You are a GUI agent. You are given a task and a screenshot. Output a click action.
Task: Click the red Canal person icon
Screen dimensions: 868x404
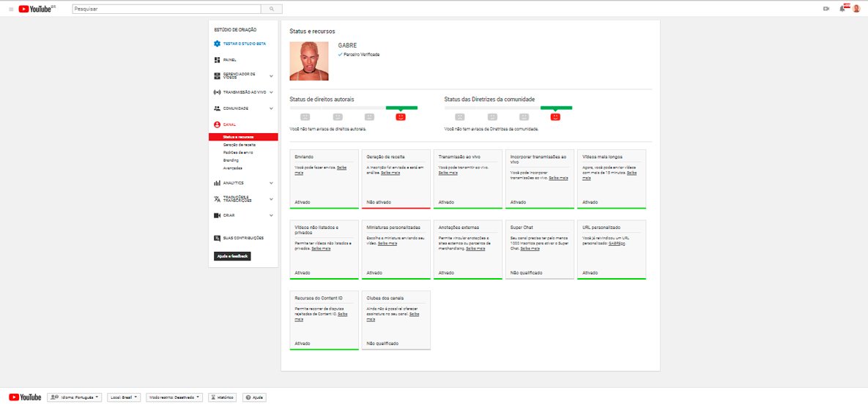point(217,124)
